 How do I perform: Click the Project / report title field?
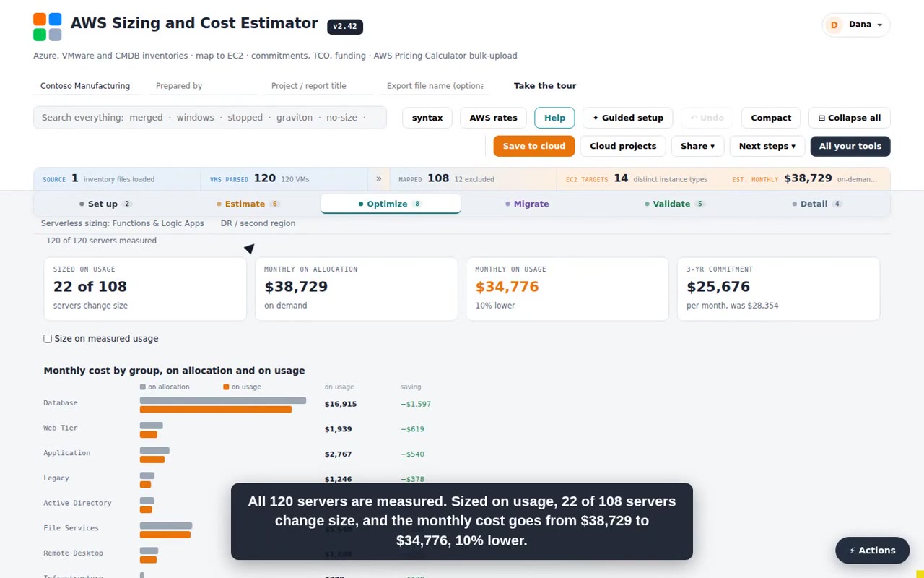tap(319, 86)
